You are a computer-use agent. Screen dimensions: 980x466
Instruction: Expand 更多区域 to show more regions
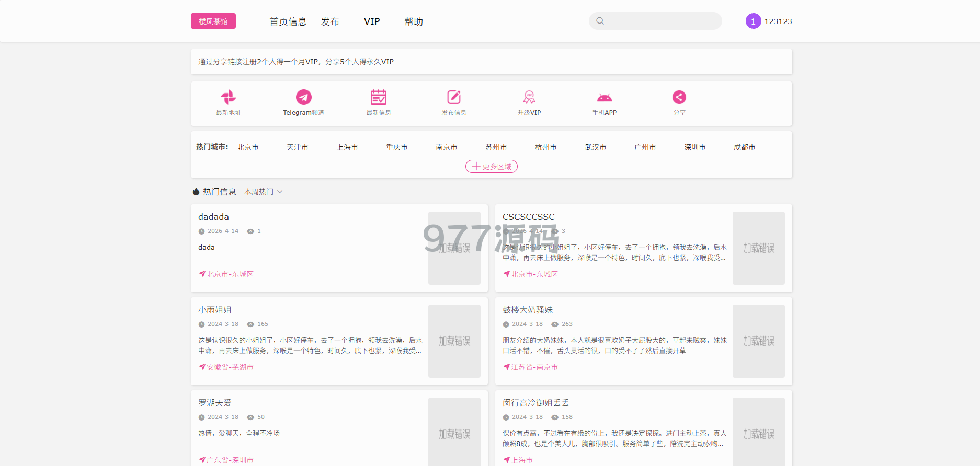pyautogui.click(x=492, y=166)
